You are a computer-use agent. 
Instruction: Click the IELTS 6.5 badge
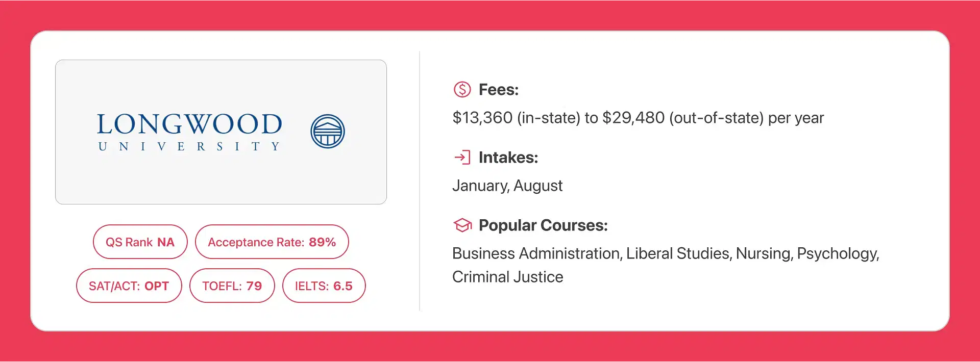324,286
